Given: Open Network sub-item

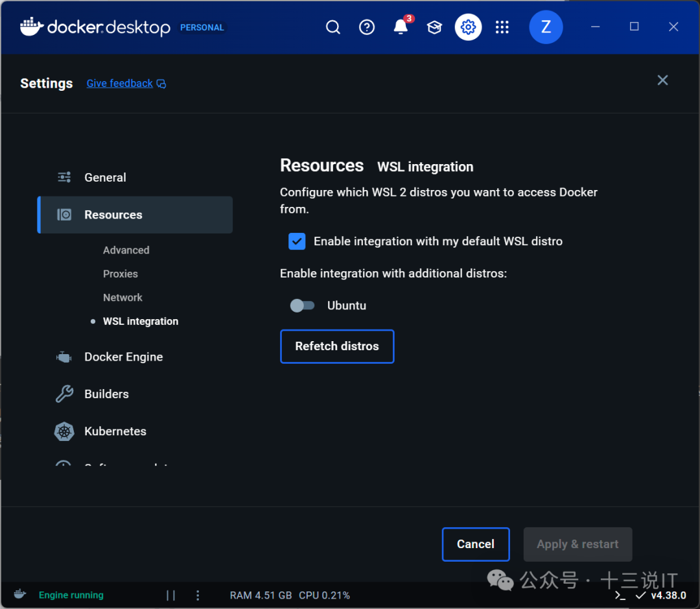Looking at the screenshot, I should [122, 298].
